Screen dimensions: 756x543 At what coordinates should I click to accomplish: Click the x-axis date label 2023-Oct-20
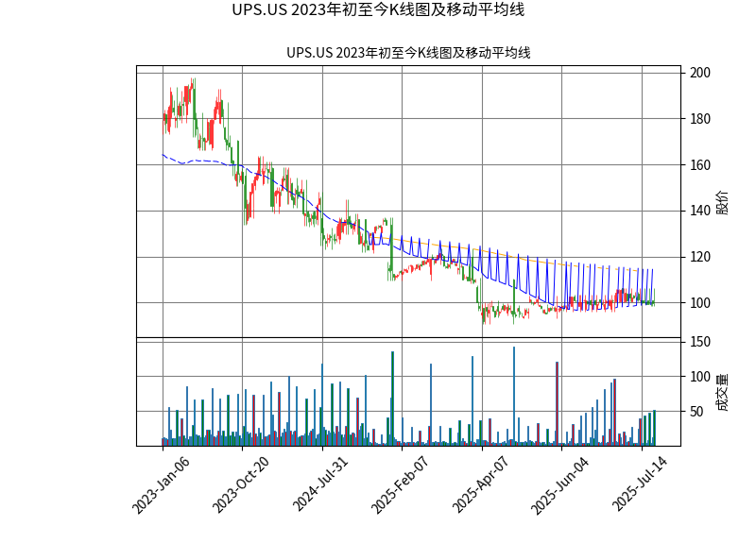click(241, 485)
